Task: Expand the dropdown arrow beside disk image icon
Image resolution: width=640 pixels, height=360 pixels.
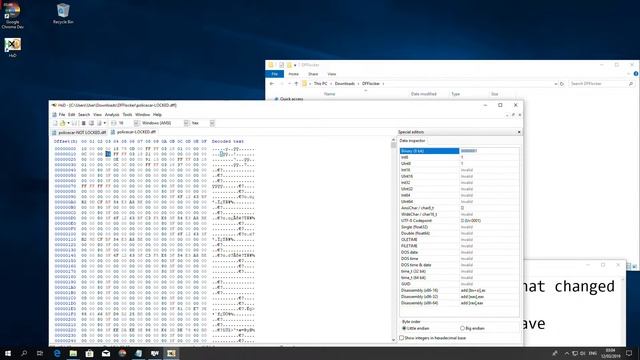Action: pos(104,123)
